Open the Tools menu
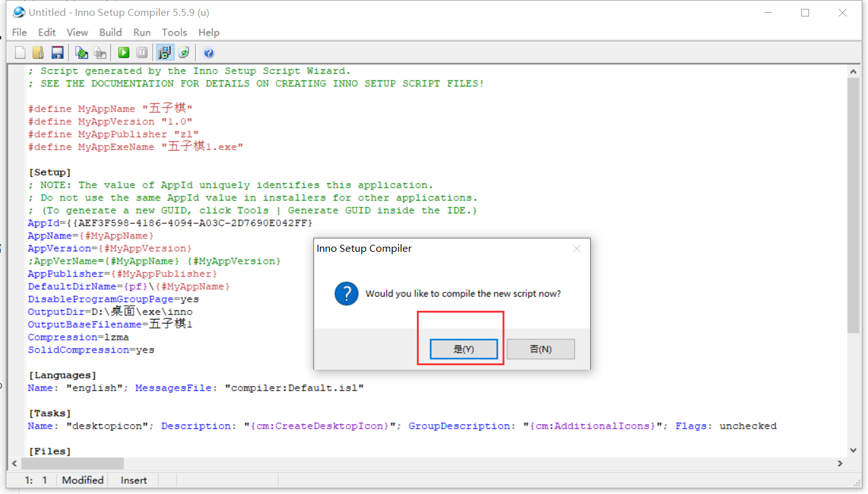This screenshot has width=868, height=494. coord(174,32)
